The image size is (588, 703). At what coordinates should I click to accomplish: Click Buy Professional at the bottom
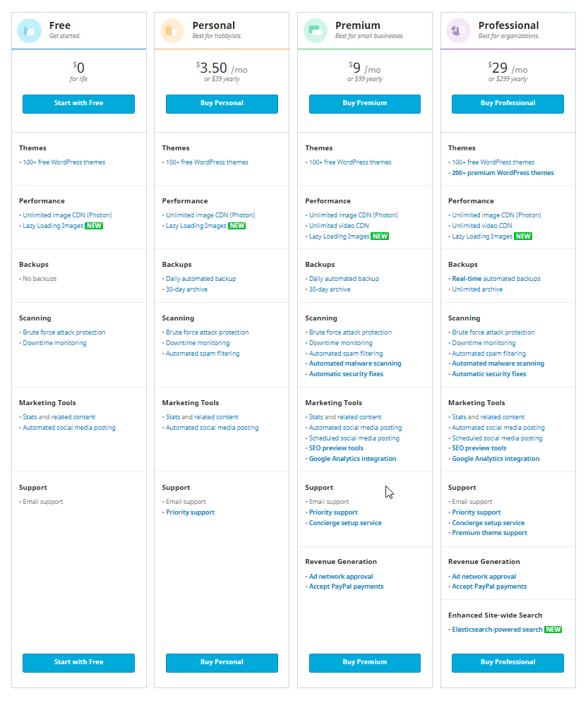[508, 663]
